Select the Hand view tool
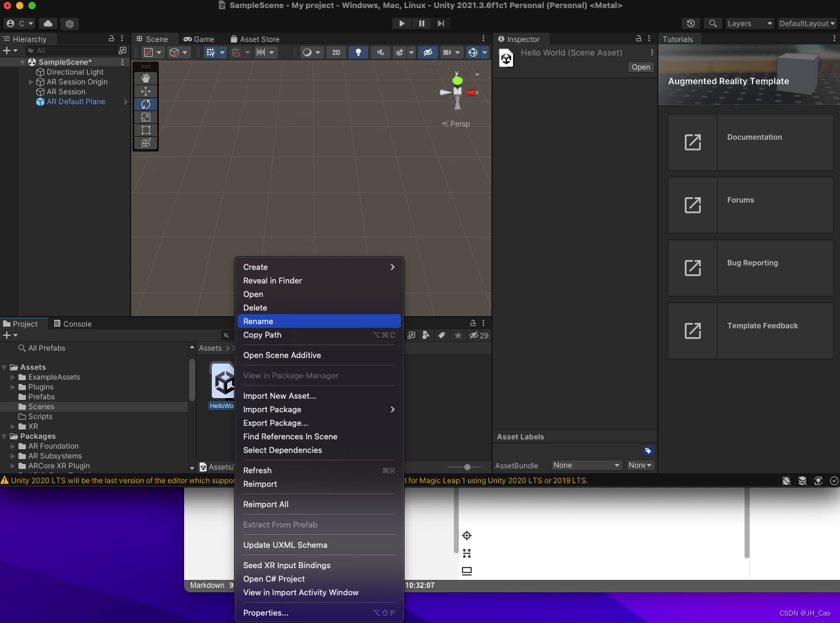 (x=146, y=78)
